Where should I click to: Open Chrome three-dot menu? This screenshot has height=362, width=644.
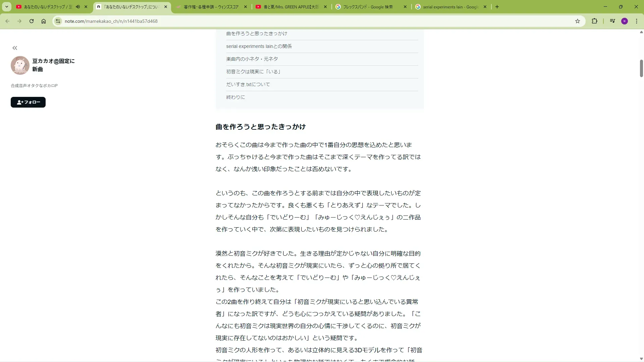[637, 21]
